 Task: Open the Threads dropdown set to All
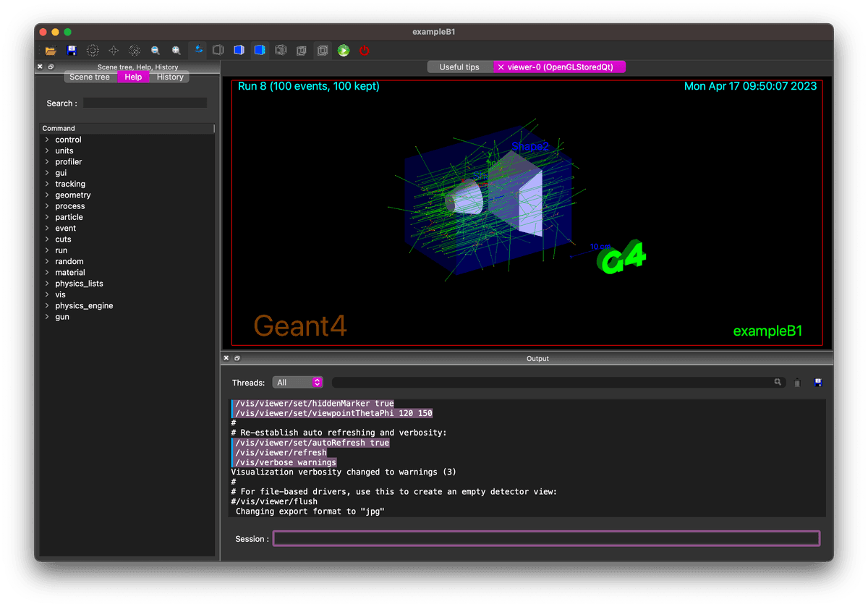point(297,383)
